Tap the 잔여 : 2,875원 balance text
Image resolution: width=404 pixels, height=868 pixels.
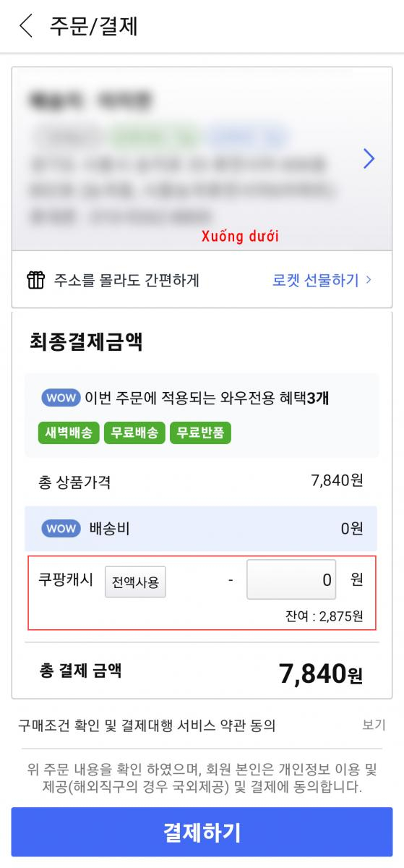click(x=324, y=617)
